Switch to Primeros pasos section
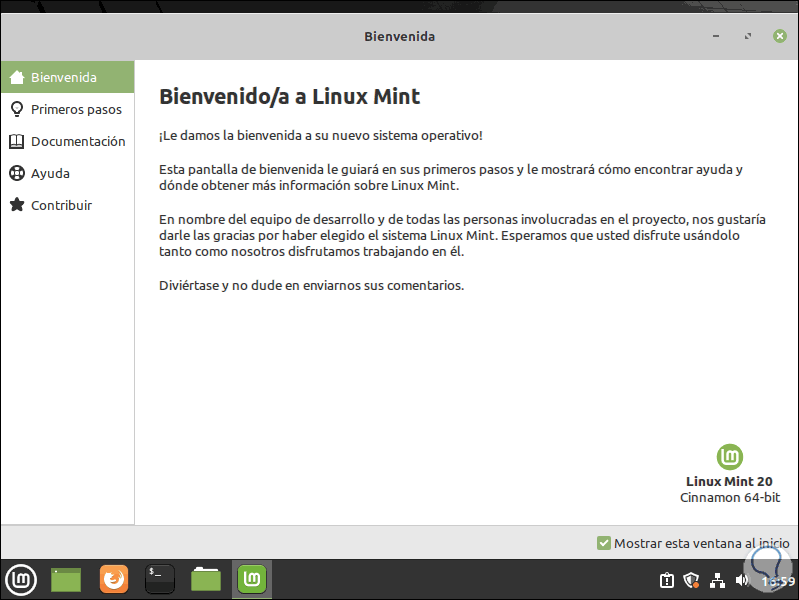This screenshot has height=600, width=799. (67, 109)
